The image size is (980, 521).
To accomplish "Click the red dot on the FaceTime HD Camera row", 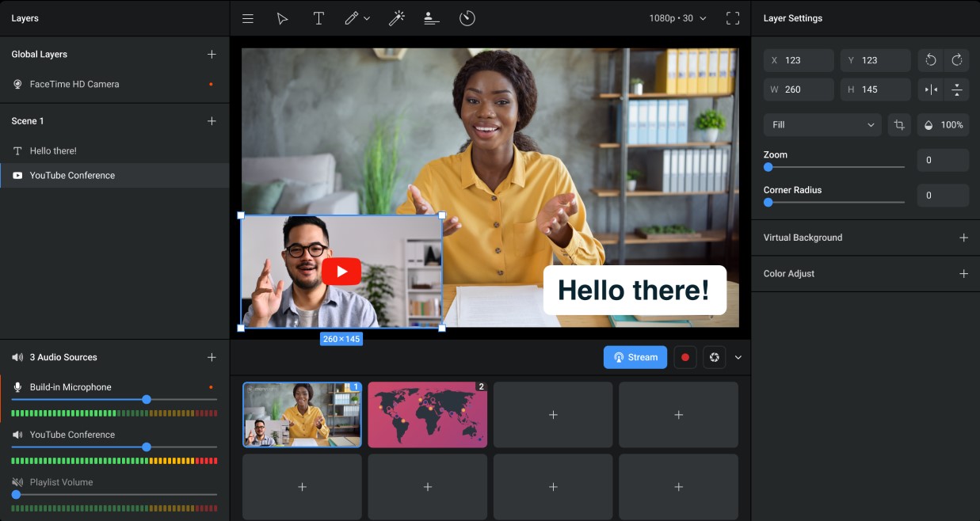I will click(211, 84).
